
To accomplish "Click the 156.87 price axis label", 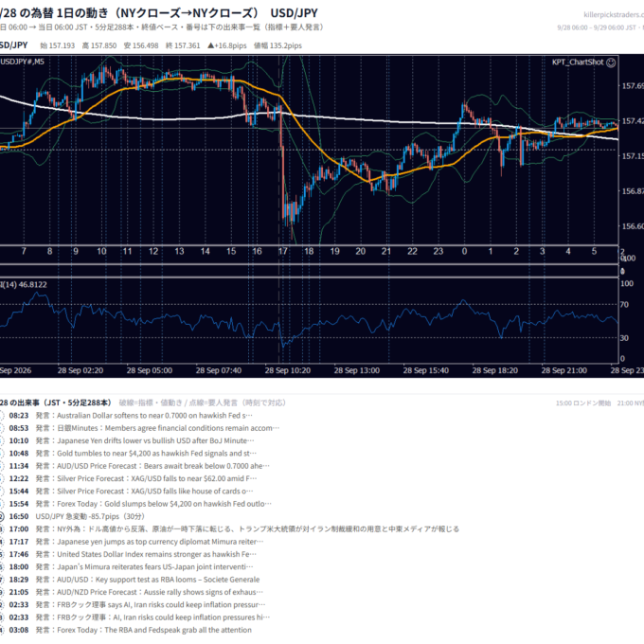I will 633,191.
